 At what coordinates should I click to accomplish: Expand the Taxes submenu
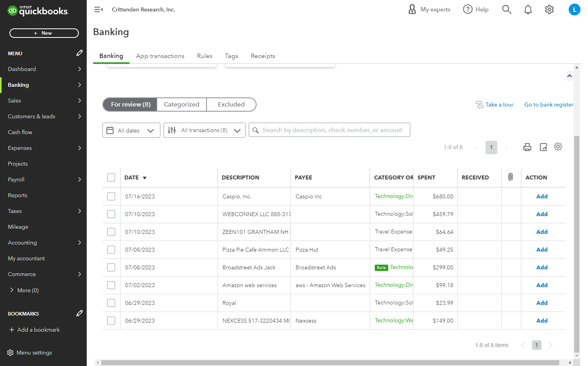[x=80, y=211]
